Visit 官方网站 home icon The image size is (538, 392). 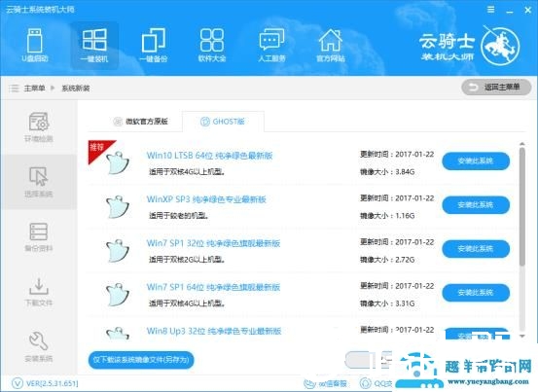[x=331, y=46]
